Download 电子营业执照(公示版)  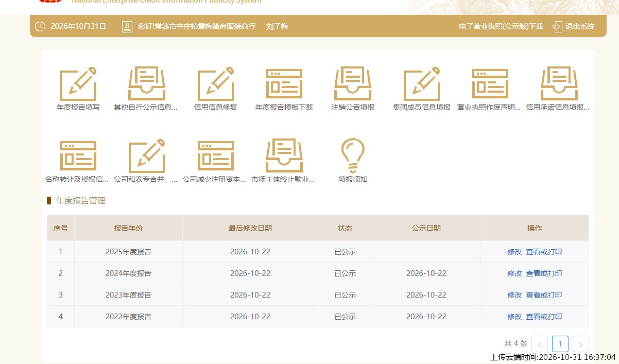click(x=501, y=26)
